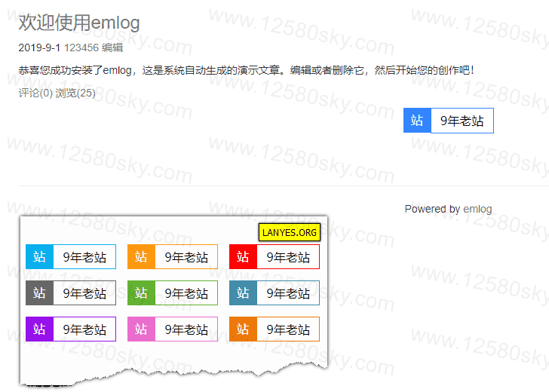Click the pink 站 color square
Screen dimensions: 549x392
pyautogui.click(x=141, y=329)
